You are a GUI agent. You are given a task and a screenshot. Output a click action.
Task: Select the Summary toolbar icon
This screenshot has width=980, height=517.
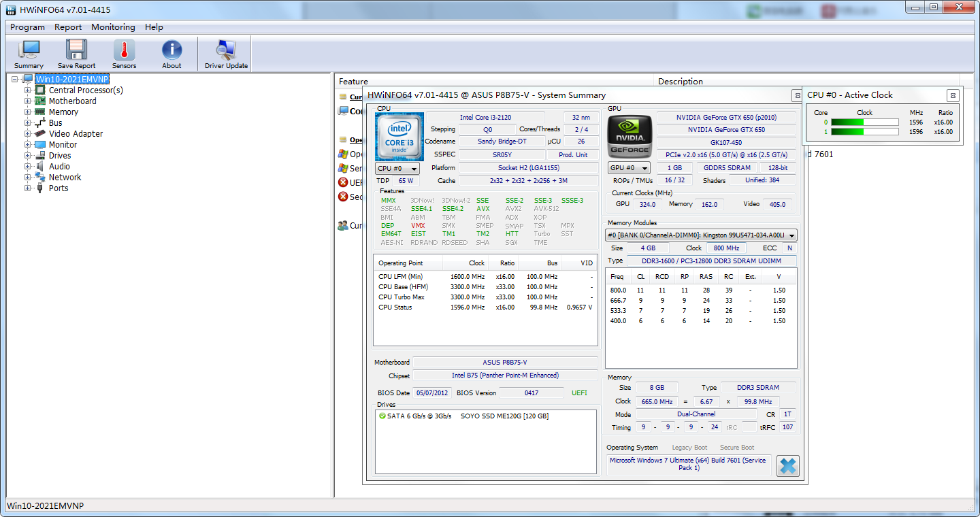pos(29,53)
